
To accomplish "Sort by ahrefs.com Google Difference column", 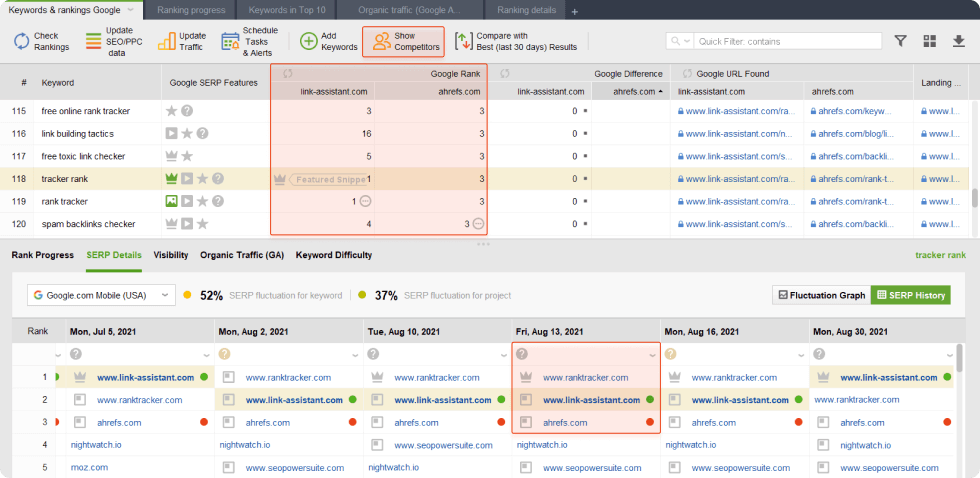I will tap(631, 91).
